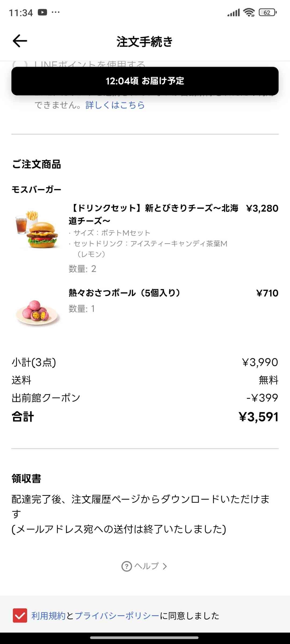
Task: Tap the モスバーガー restaurant name
Action: click(37, 190)
